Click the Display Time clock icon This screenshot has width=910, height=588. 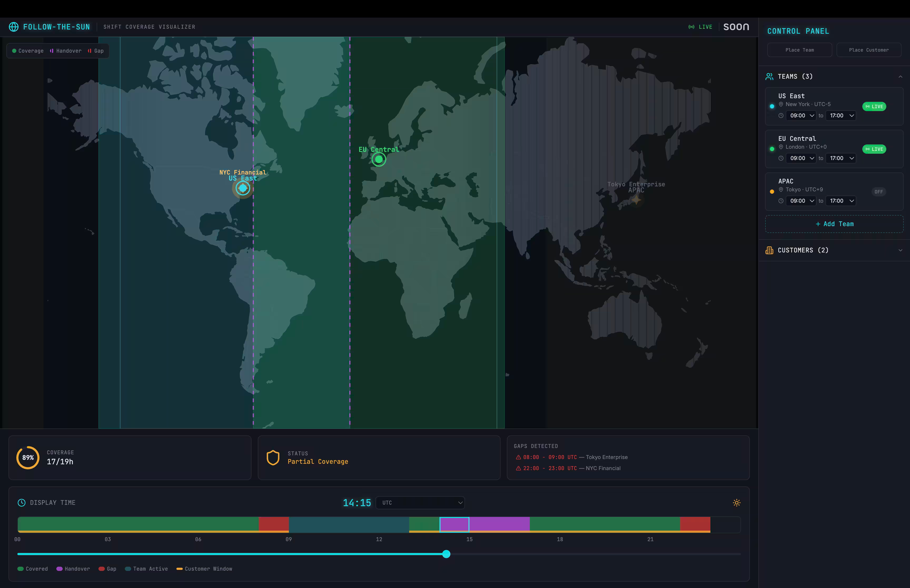22,502
